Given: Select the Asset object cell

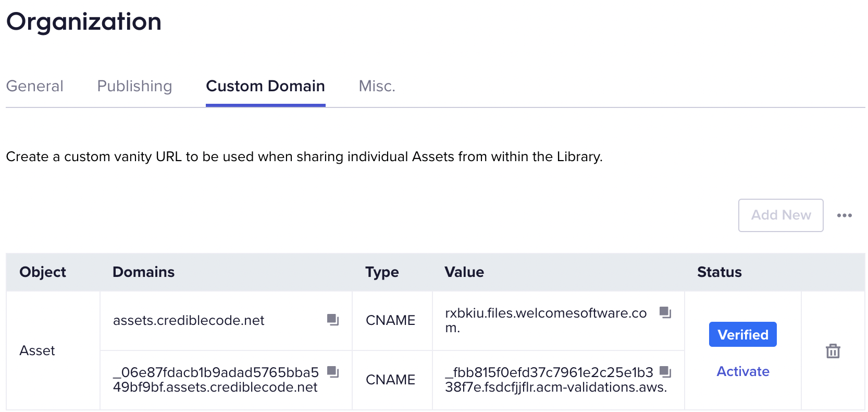Looking at the screenshot, I should click(x=53, y=350).
